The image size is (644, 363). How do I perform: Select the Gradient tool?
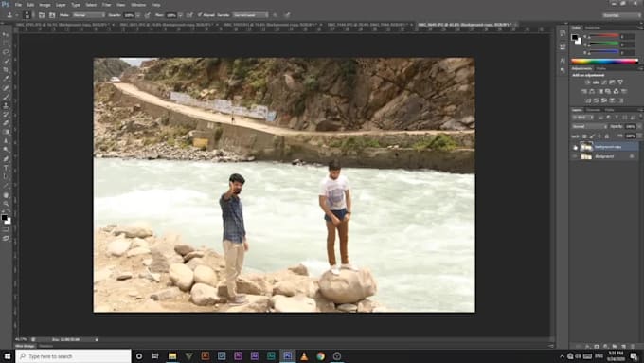click(x=6, y=132)
